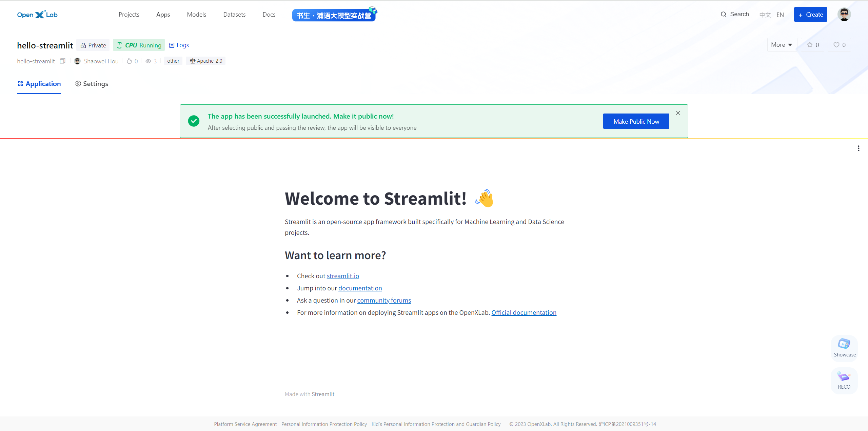
Task: Open the Showcase floating widget
Action: pyautogui.click(x=844, y=348)
